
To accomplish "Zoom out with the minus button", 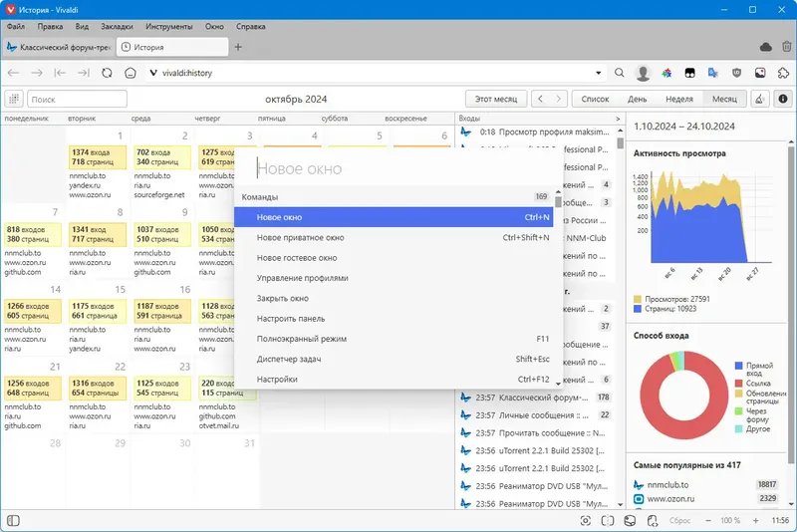I will (x=708, y=520).
